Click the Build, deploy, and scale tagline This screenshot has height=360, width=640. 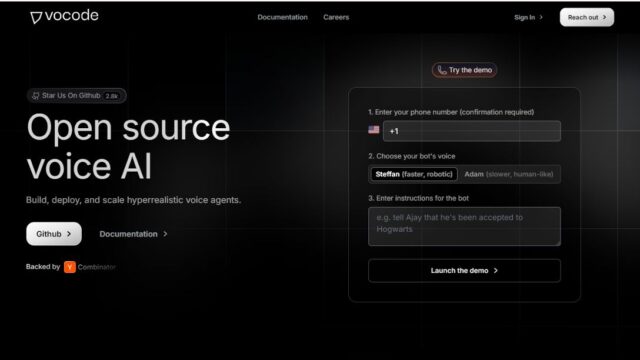133,200
